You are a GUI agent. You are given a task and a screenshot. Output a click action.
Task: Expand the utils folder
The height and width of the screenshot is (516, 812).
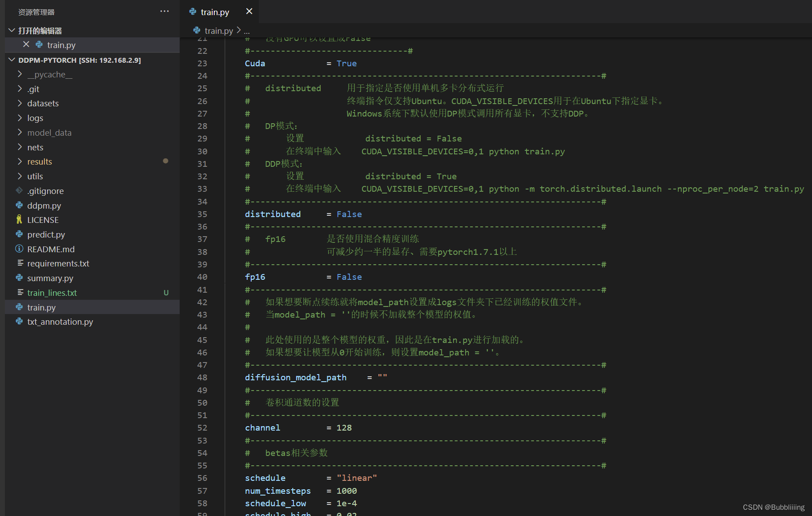coord(20,176)
